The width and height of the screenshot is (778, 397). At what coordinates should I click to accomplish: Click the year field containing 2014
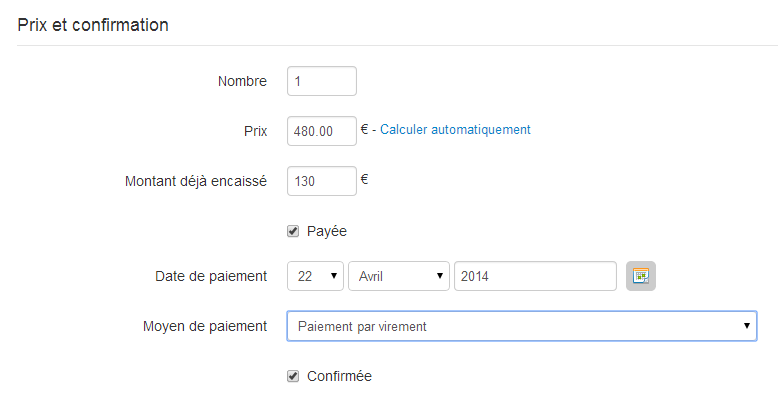[535, 276]
